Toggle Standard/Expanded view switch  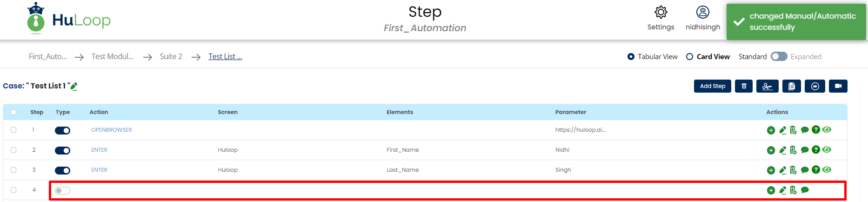779,56
